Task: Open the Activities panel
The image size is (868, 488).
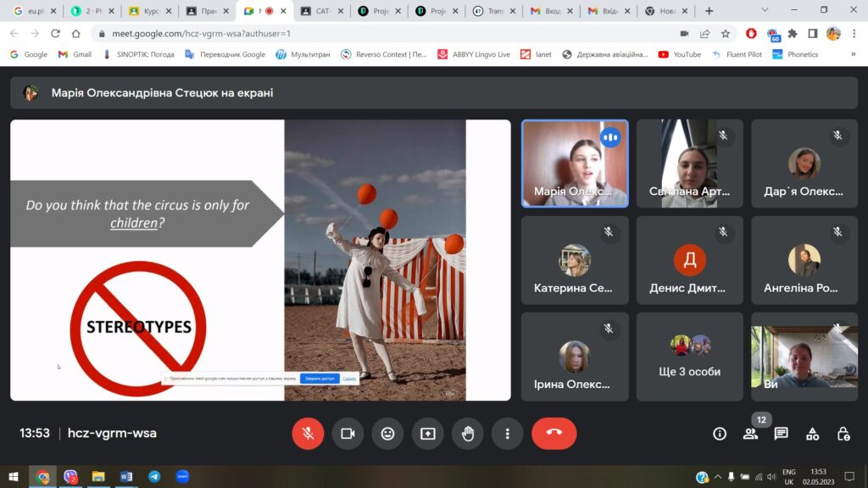Action: (x=812, y=434)
